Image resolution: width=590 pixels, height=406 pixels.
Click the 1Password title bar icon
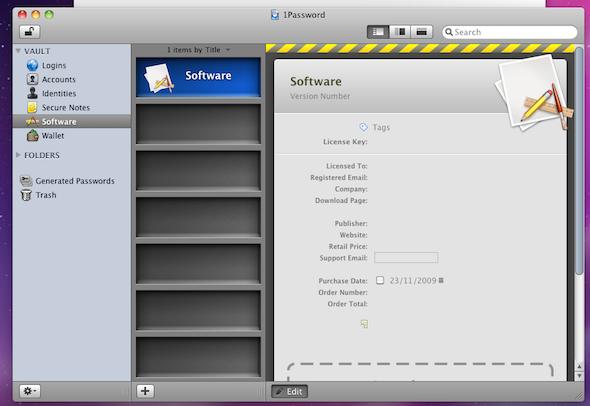275,15
